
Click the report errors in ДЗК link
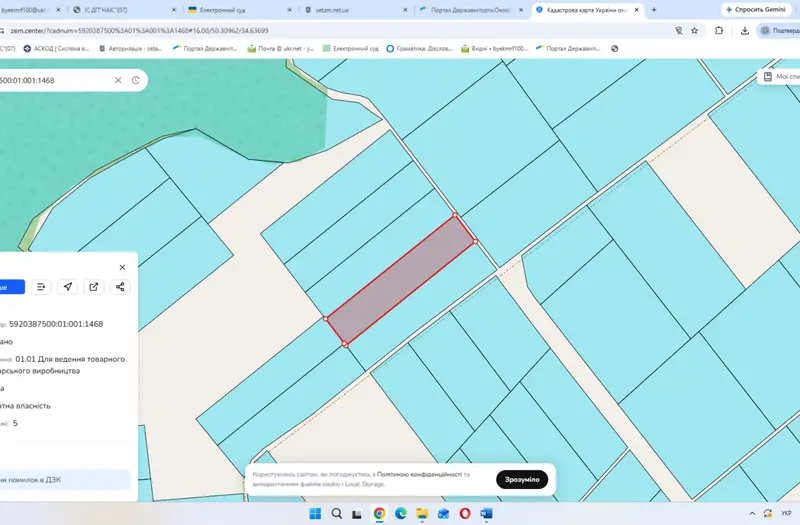click(64, 480)
